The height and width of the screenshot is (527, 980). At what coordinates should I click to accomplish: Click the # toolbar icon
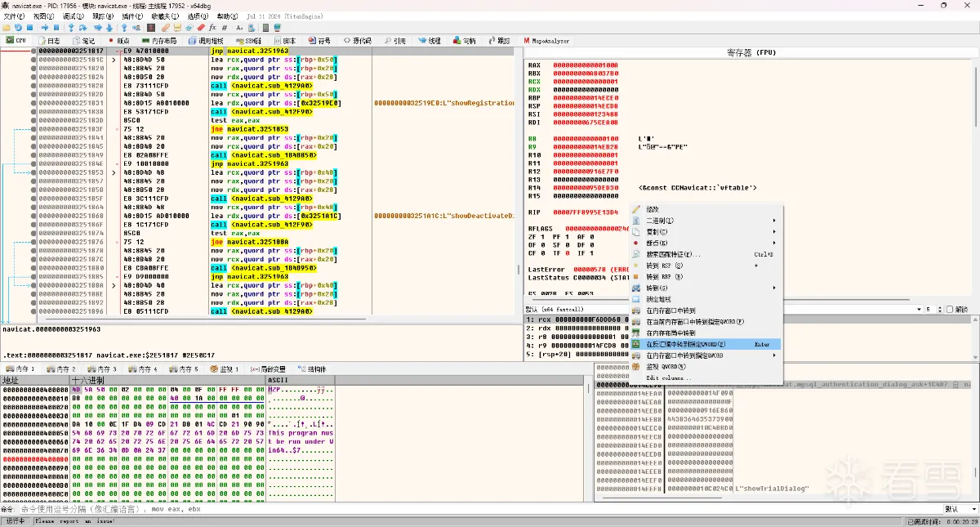pos(224,27)
